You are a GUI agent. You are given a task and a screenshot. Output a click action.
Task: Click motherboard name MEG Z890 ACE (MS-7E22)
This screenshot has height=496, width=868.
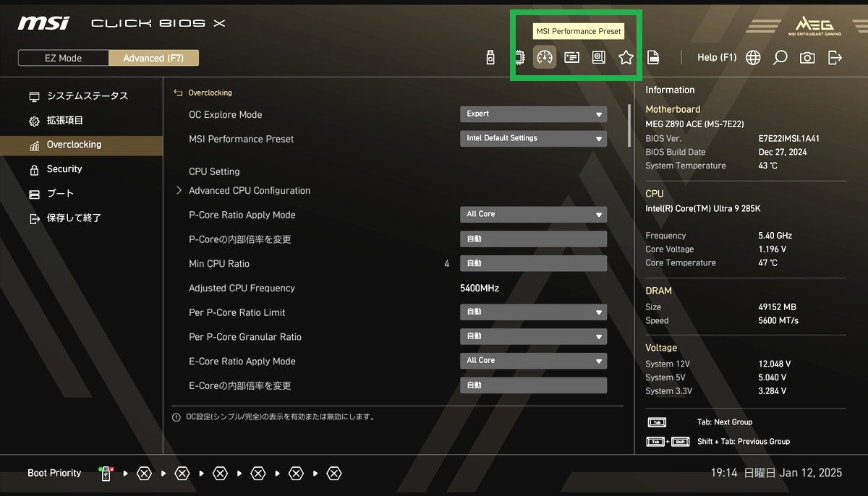point(694,124)
